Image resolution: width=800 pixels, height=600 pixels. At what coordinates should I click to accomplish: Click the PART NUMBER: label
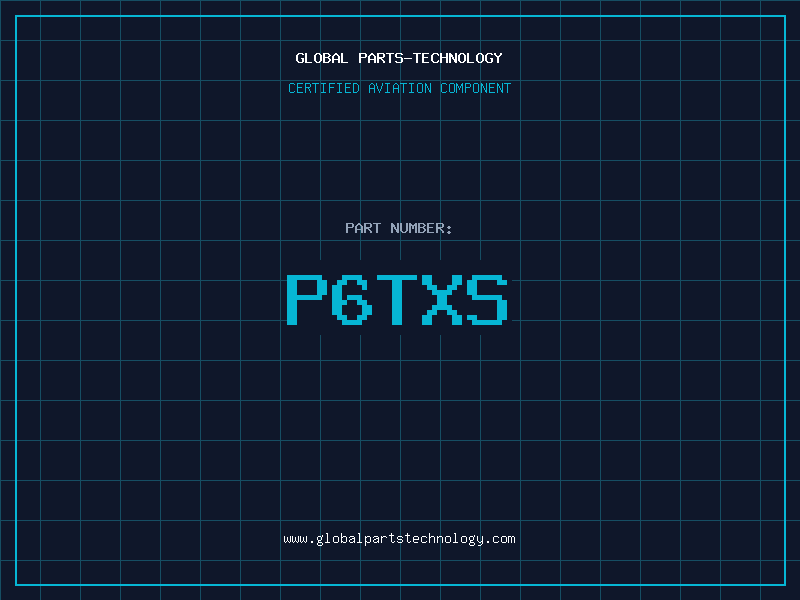click(x=399, y=228)
